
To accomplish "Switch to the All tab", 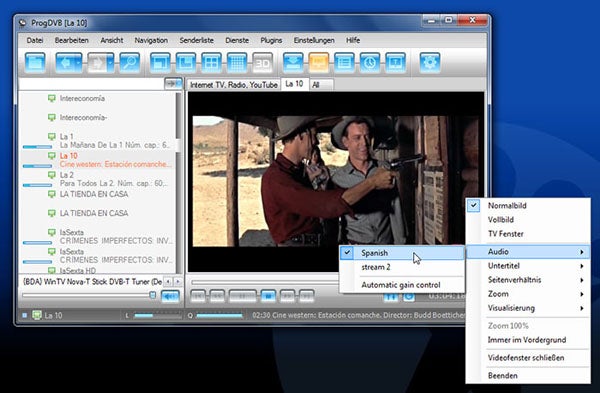I will point(321,85).
